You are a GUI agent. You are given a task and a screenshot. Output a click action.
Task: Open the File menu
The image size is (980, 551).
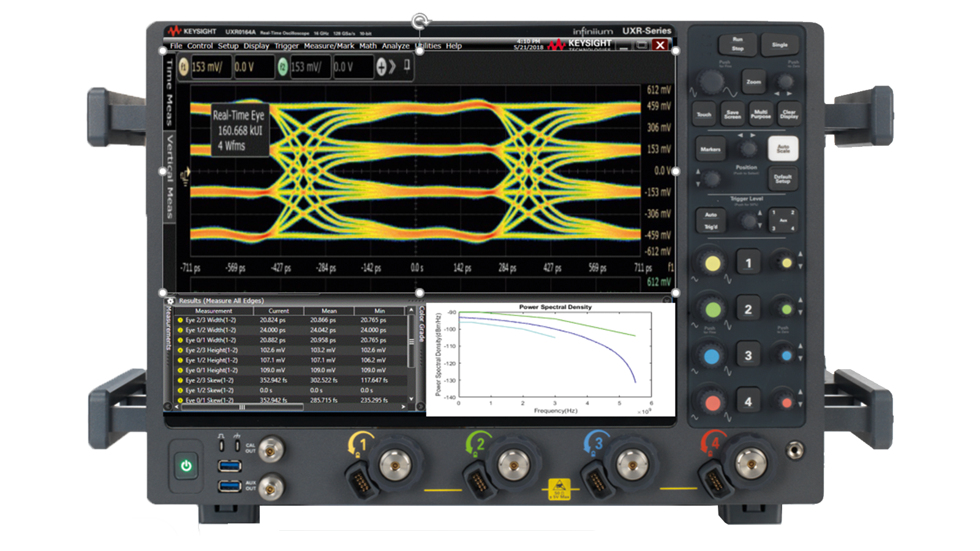pos(176,46)
